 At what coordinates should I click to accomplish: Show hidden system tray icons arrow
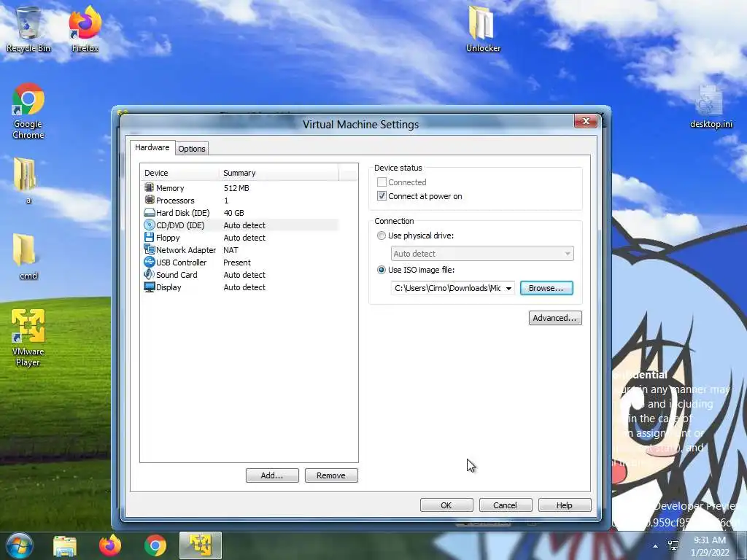tap(656, 546)
